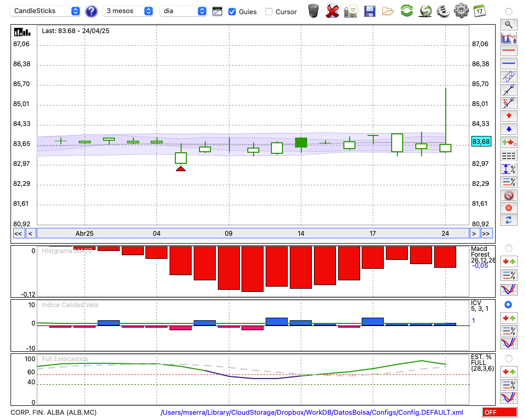Select the red horizontal line tool
525x420 pixels.
click(x=509, y=50)
